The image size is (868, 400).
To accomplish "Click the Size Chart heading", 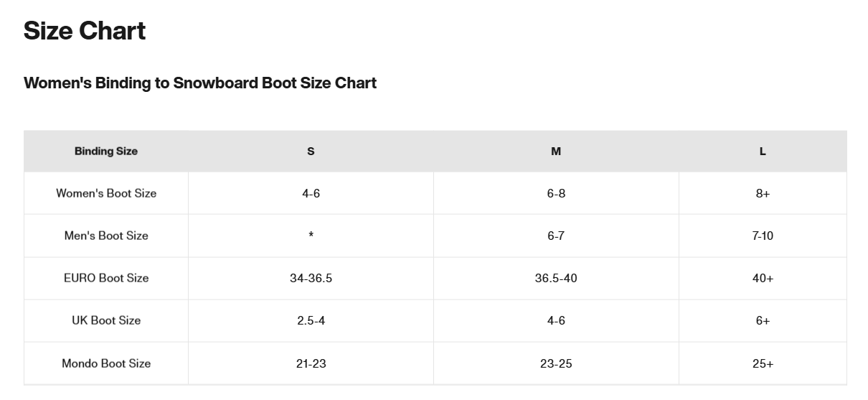I will click(85, 31).
